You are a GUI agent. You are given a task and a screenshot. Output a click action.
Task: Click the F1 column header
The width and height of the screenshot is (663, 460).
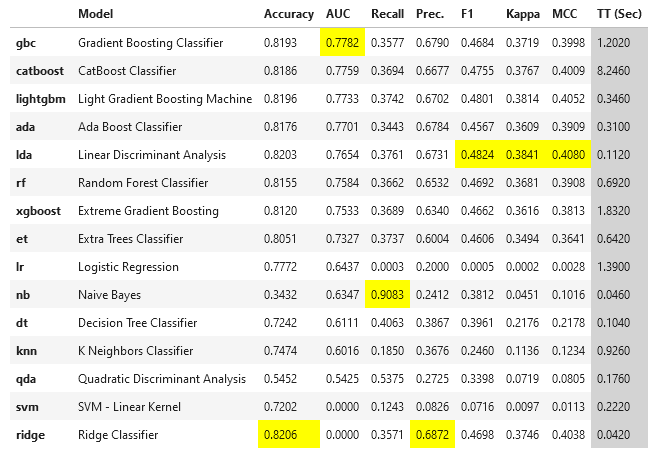[x=467, y=14]
